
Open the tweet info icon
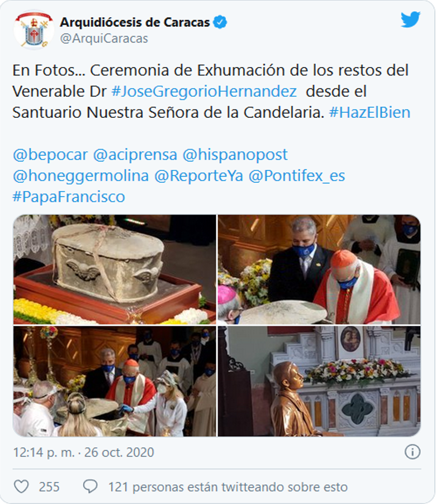click(412, 452)
